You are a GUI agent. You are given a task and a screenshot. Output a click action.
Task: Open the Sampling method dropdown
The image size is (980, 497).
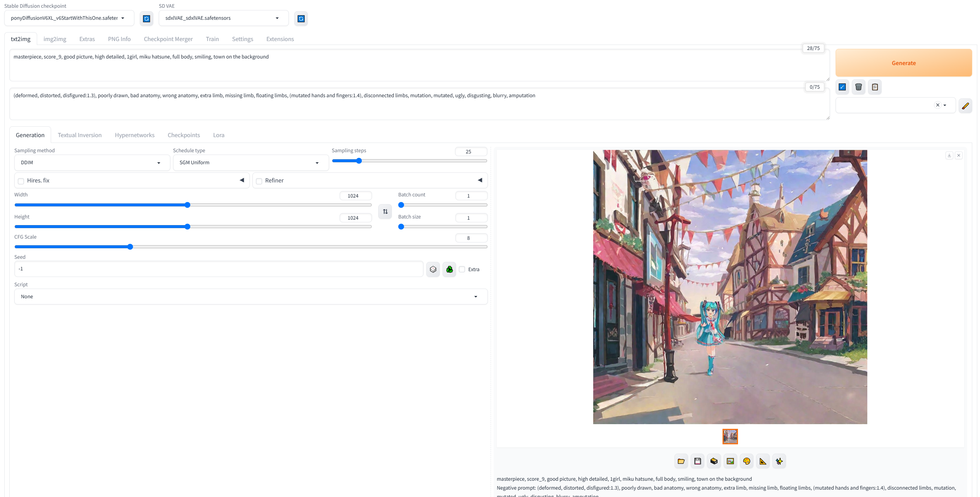coord(92,163)
